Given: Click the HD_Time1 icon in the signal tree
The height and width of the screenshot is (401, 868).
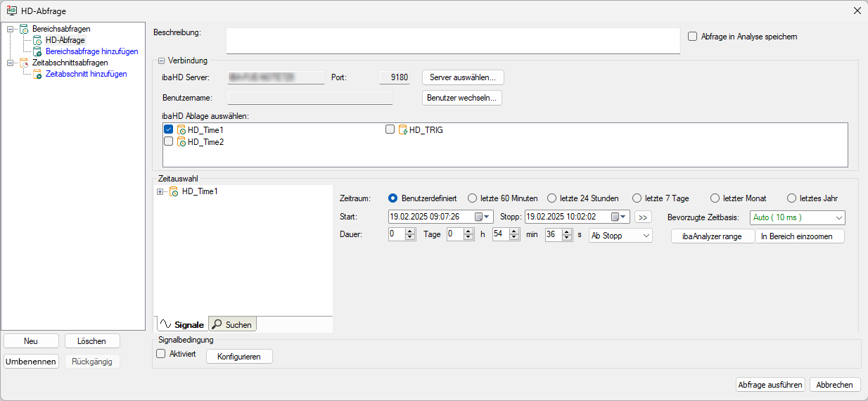Looking at the screenshot, I should pyautogui.click(x=174, y=191).
